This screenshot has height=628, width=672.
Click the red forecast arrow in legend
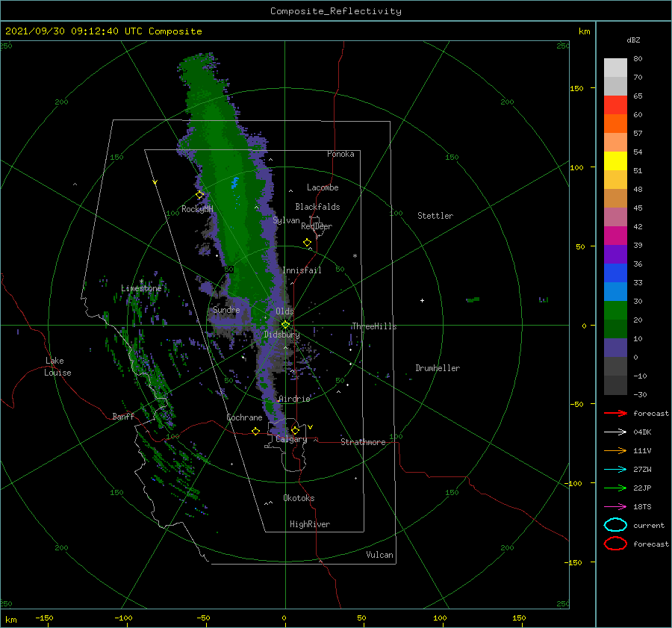[x=615, y=413]
